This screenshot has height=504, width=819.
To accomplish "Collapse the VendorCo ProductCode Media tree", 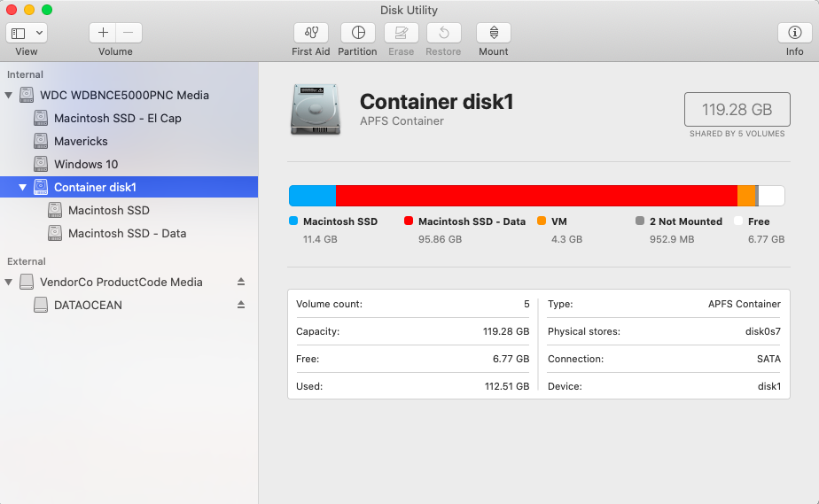I will coord(8,283).
